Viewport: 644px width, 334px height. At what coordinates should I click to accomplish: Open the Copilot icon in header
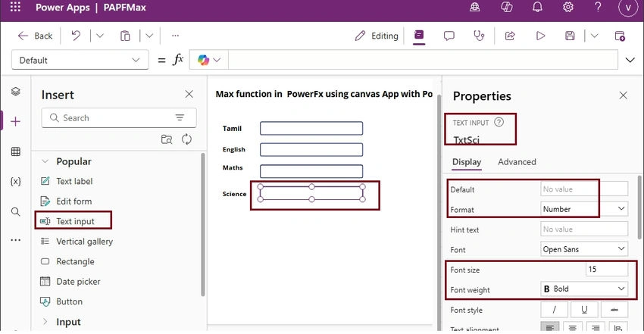(x=506, y=7)
